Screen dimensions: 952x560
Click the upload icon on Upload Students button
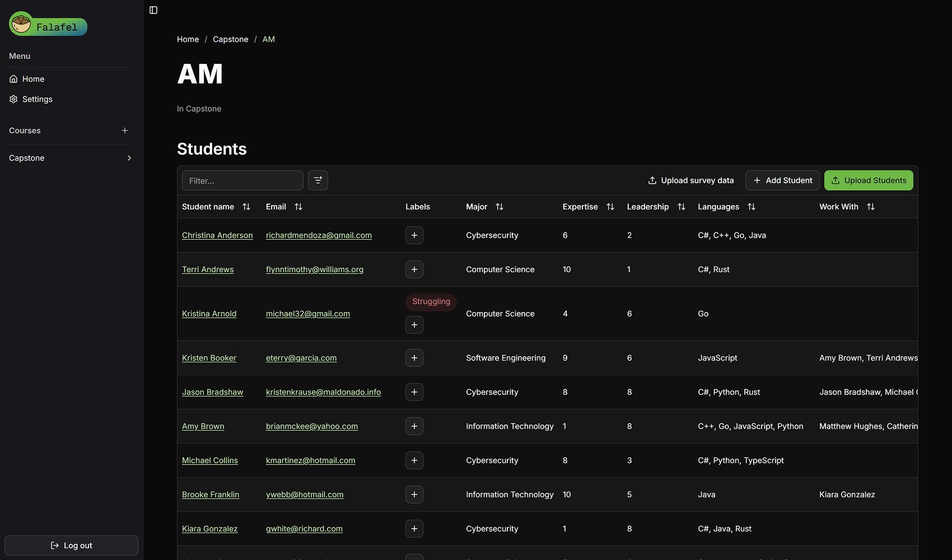tap(835, 180)
